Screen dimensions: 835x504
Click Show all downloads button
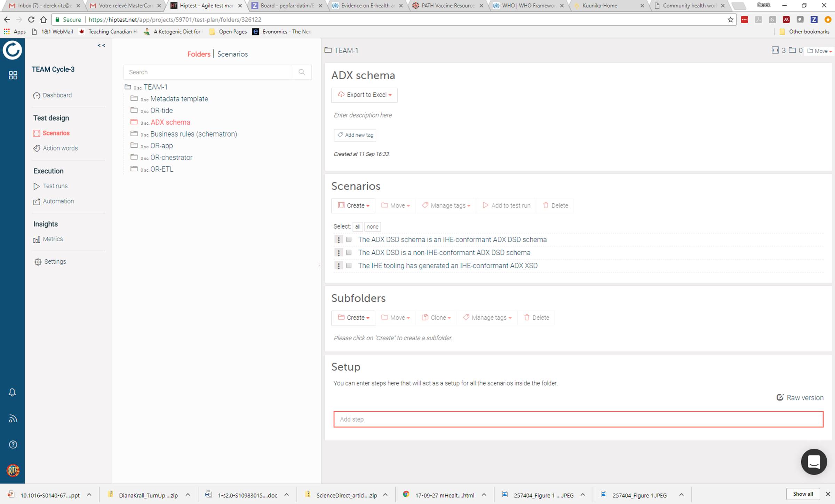(803, 494)
